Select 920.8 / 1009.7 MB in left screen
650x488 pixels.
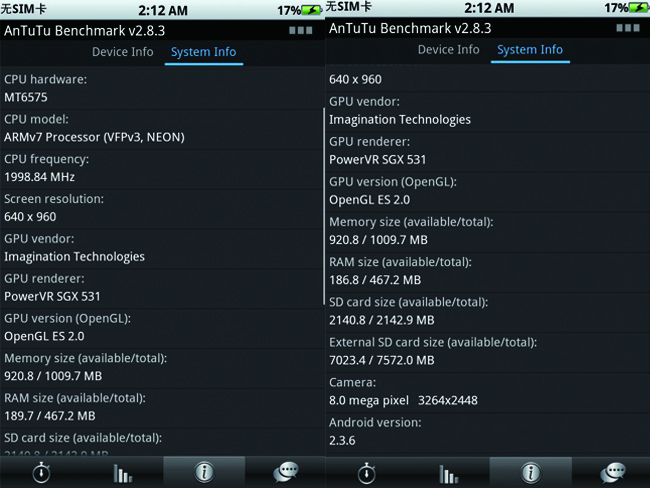point(53,376)
